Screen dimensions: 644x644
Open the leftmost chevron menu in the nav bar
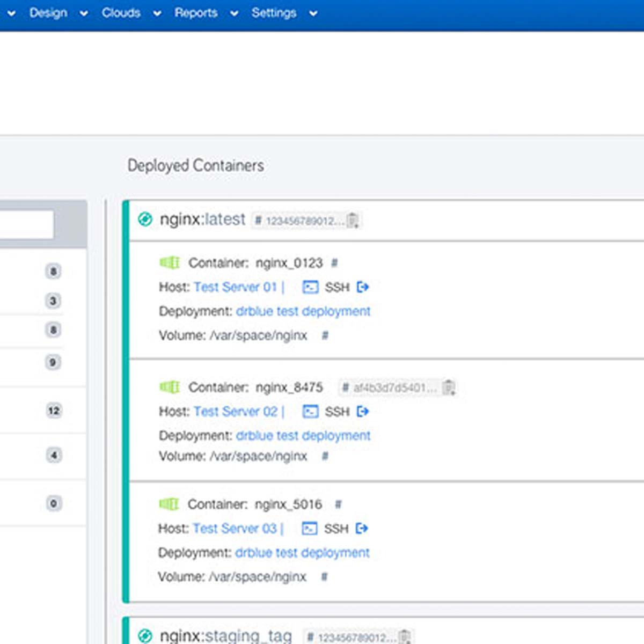coord(10,12)
